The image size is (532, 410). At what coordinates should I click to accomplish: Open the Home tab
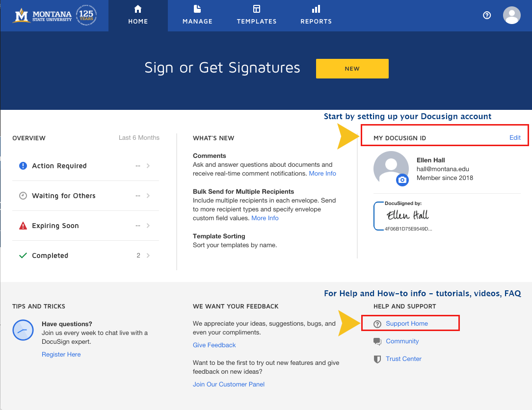138,16
